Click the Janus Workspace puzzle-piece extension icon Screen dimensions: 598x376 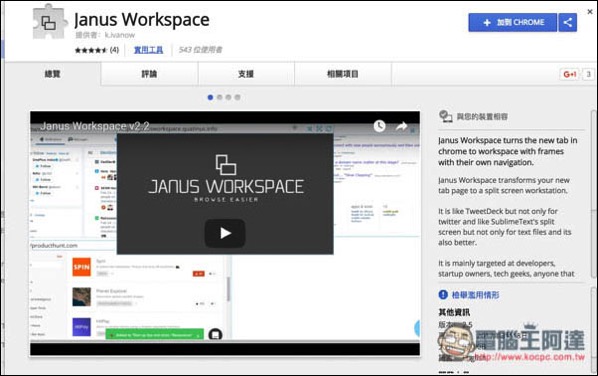(50, 22)
